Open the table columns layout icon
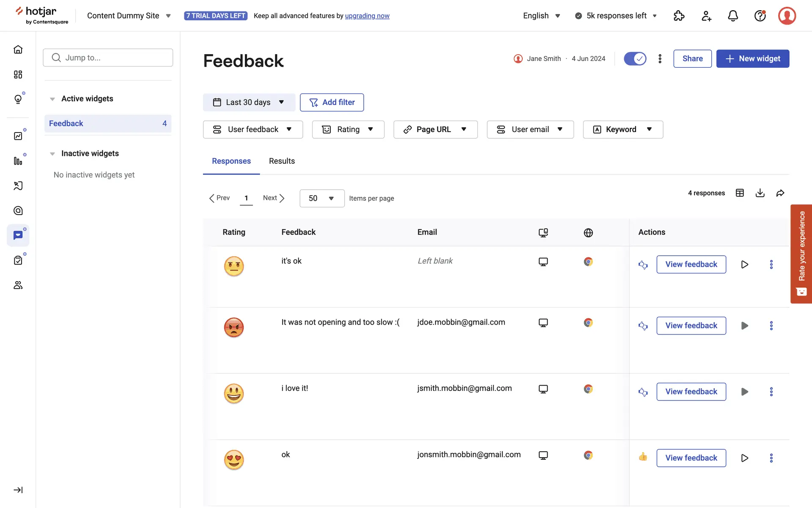This screenshot has height=508, width=812. (x=740, y=193)
